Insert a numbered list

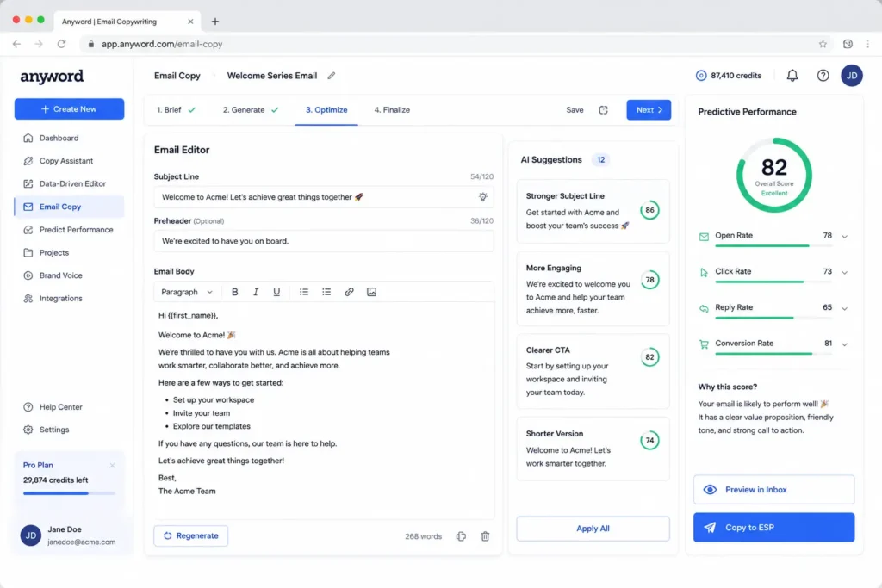coord(326,292)
